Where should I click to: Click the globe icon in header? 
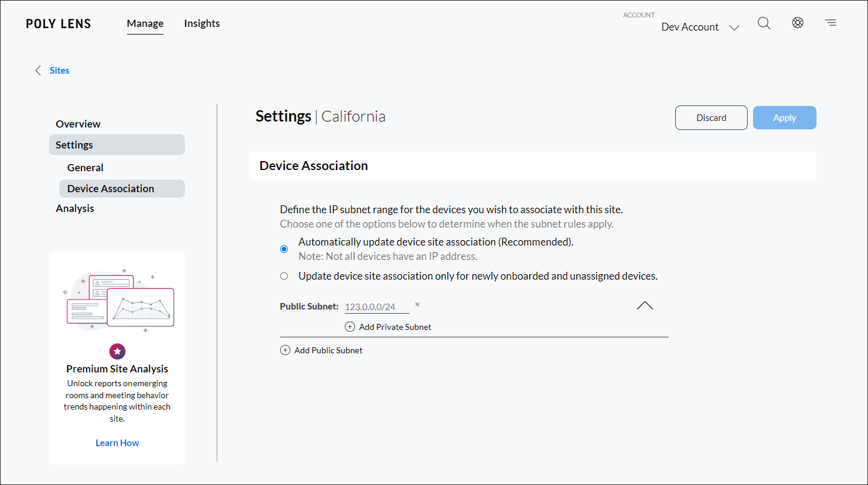797,23
